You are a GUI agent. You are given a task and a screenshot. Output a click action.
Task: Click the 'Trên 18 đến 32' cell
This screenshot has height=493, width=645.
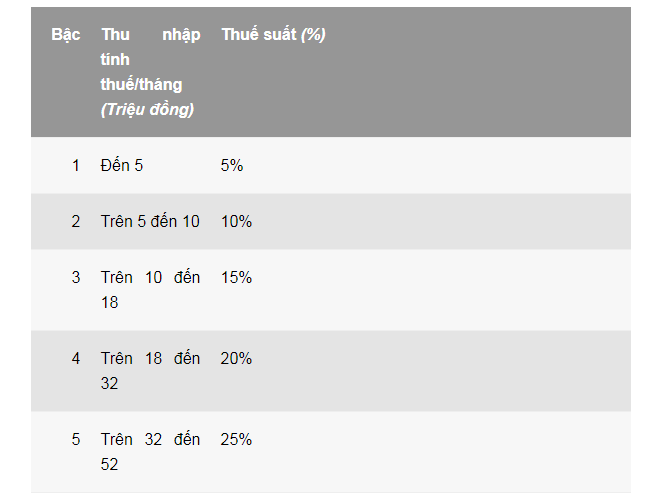[150, 371]
